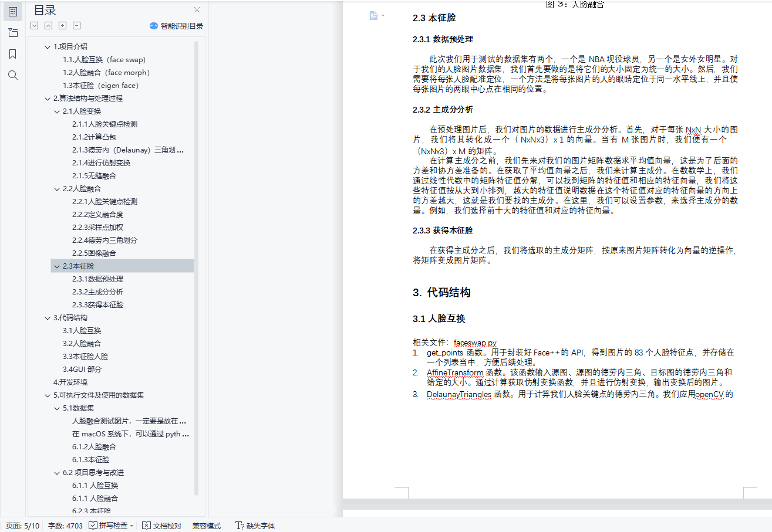
Task: Collapse the 3.代码结构 outline section
Action: point(48,318)
